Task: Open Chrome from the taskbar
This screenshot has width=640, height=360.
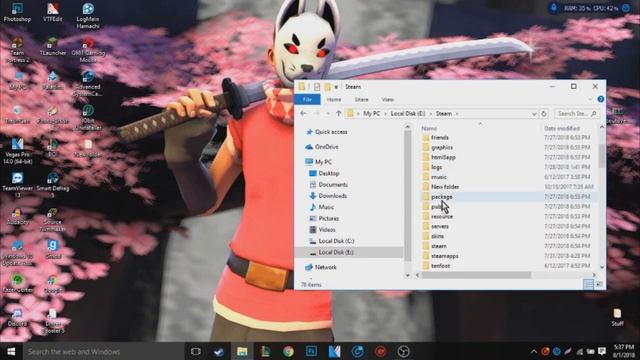Action: point(288,351)
